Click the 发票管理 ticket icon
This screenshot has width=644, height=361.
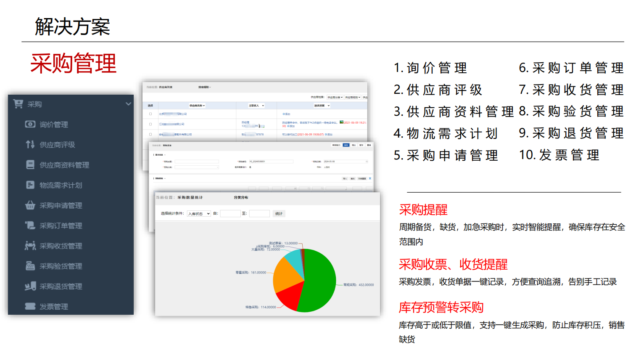pyautogui.click(x=30, y=306)
